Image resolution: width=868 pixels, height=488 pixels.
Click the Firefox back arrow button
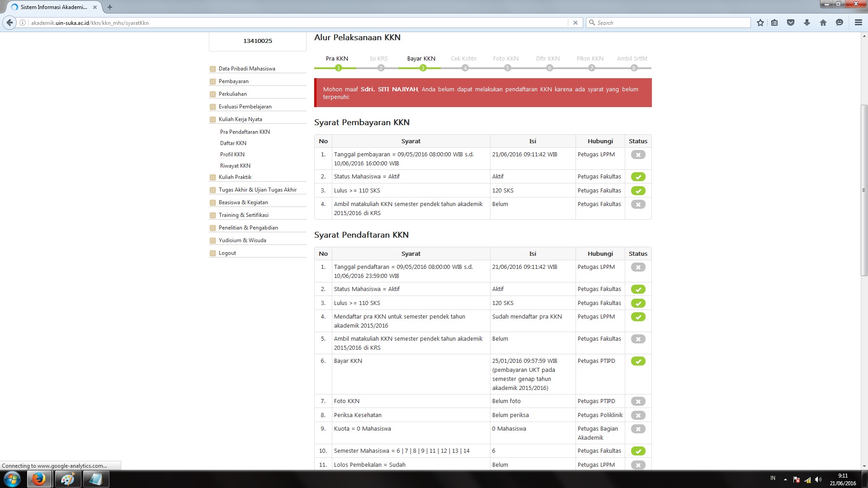point(9,23)
